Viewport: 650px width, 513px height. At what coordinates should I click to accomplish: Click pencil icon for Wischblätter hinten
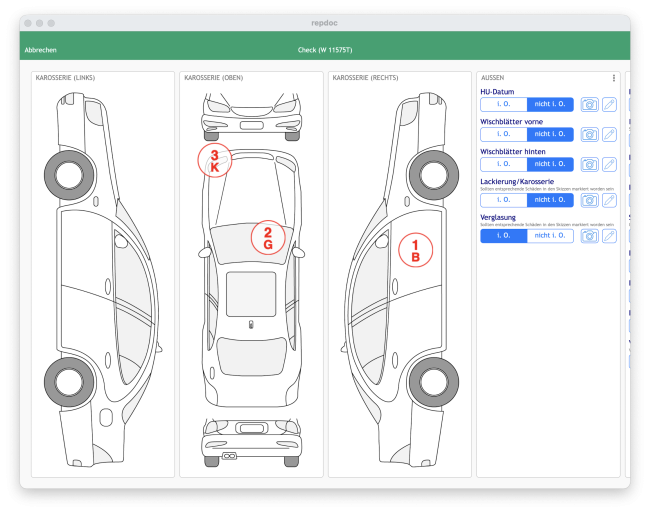609,164
